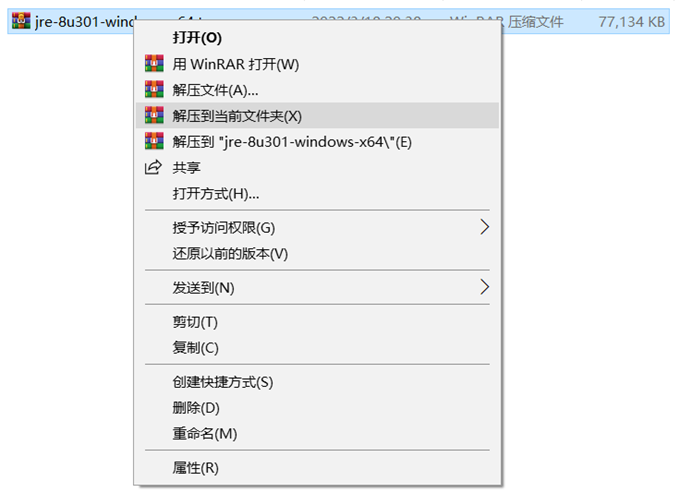Choose 打开(O) from the context menu
Viewport: 692px width, 493px height.
tap(197, 38)
